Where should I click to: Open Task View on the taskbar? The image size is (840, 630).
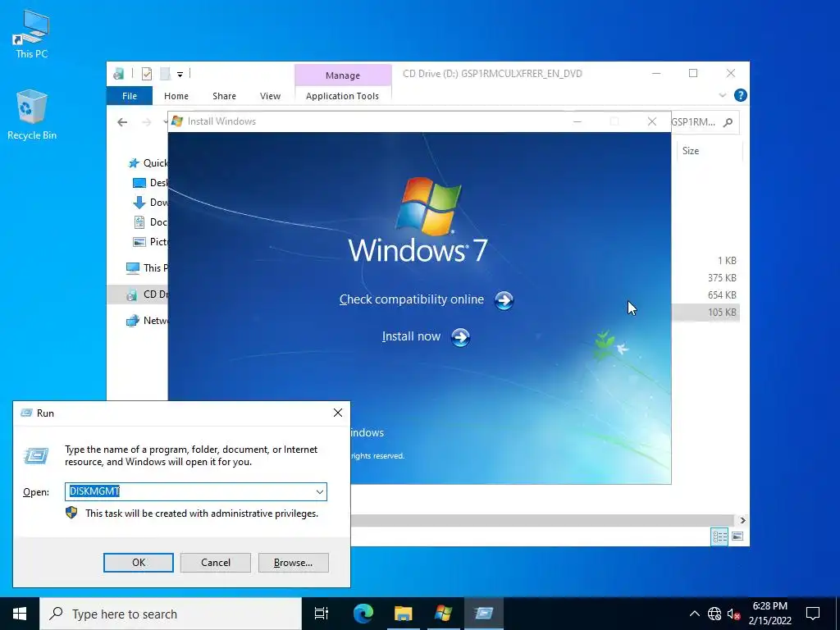point(322,614)
